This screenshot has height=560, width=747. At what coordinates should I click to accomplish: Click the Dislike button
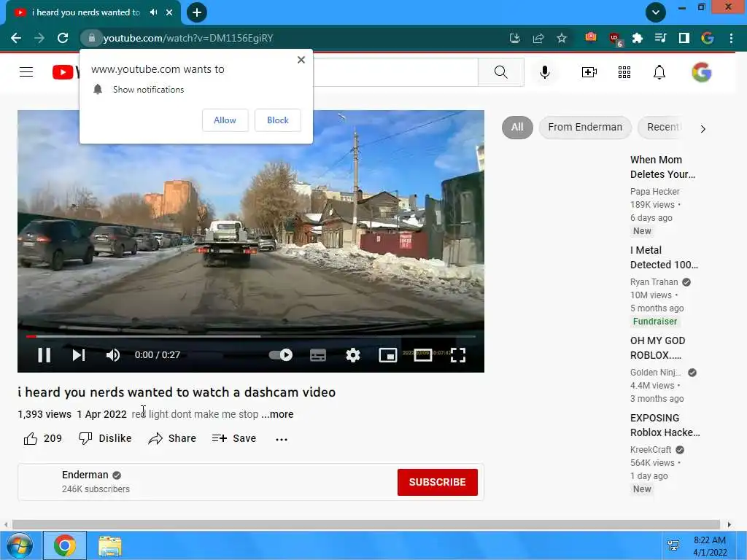point(105,438)
